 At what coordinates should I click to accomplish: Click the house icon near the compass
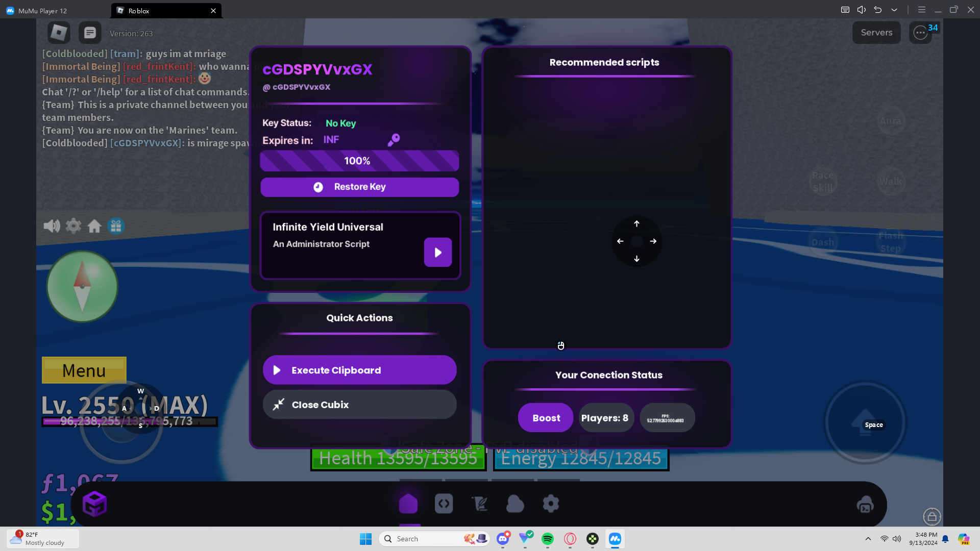click(x=94, y=226)
